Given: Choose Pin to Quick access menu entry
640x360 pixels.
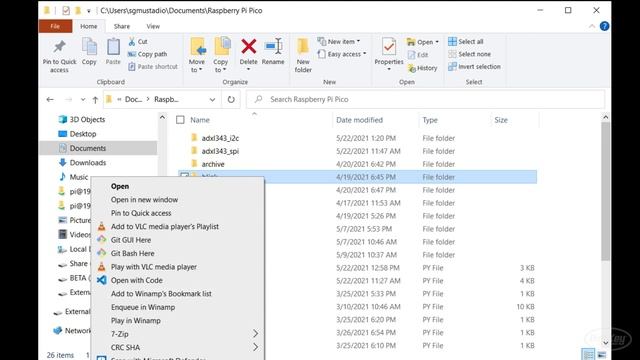Looking at the screenshot, I should pyautogui.click(x=178, y=213).
